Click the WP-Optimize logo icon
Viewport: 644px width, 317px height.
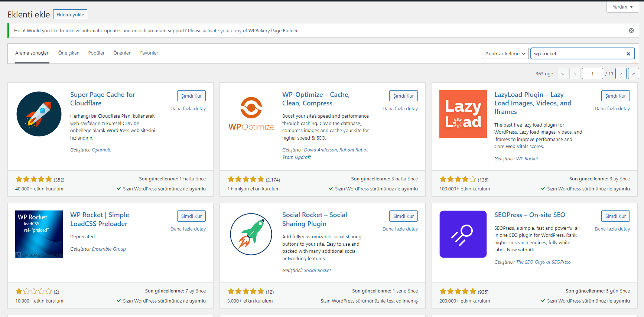[x=251, y=114]
